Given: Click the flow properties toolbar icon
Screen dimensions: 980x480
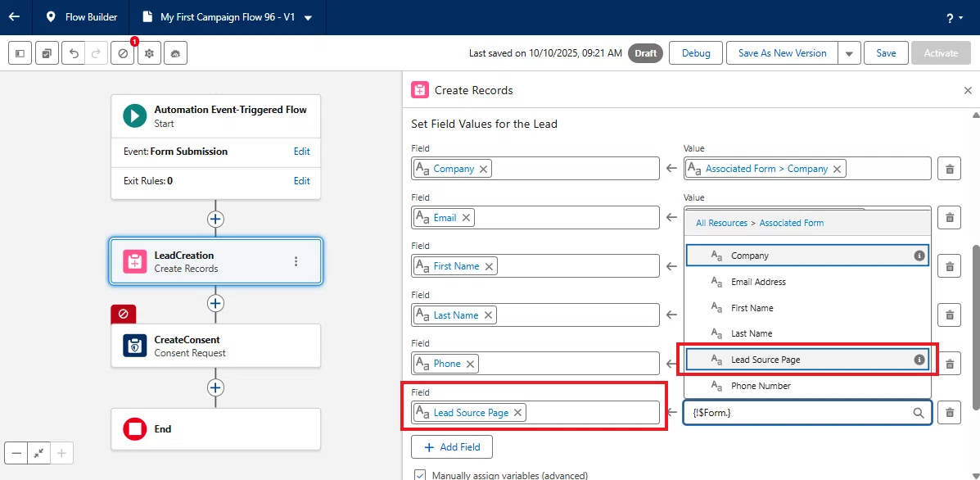Looking at the screenshot, I should [176, 53].
